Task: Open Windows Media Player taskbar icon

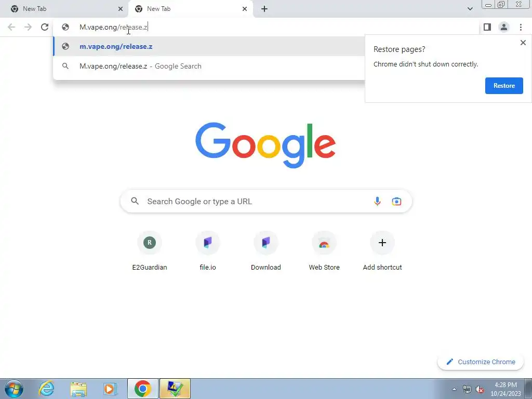Action: pyautogui.click(x=110, y=389)
